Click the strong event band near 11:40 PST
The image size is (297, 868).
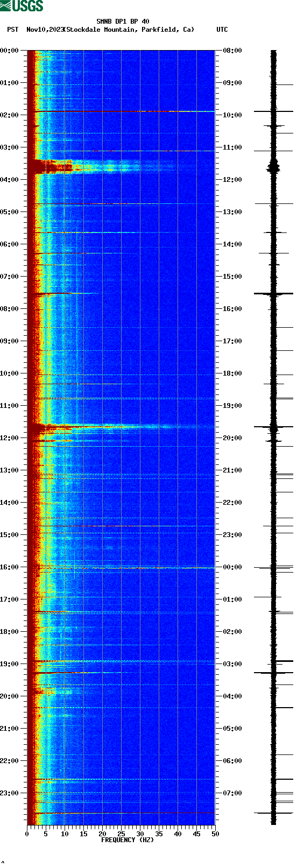[x=121, y=428]
